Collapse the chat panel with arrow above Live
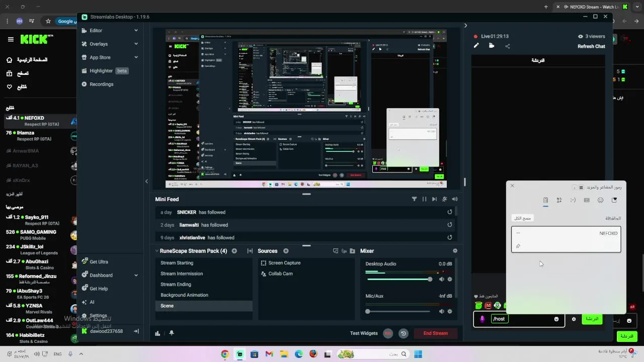Viewport: 644px width, 362px height. coord(465,26)
